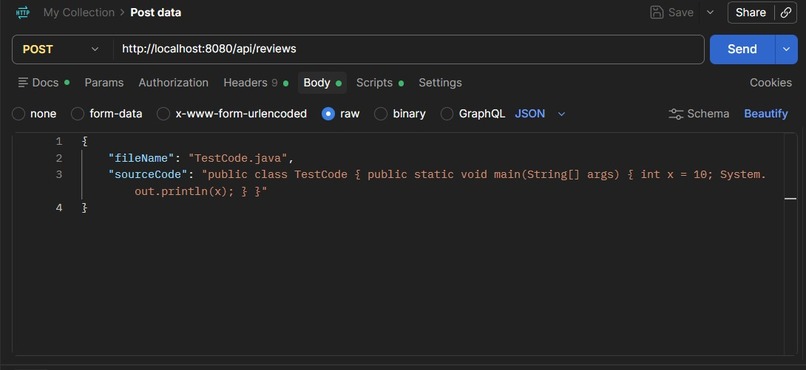The width and height of the screenshot is (806, 370).
Task: Click the Share button
Action: click(750, 12)
